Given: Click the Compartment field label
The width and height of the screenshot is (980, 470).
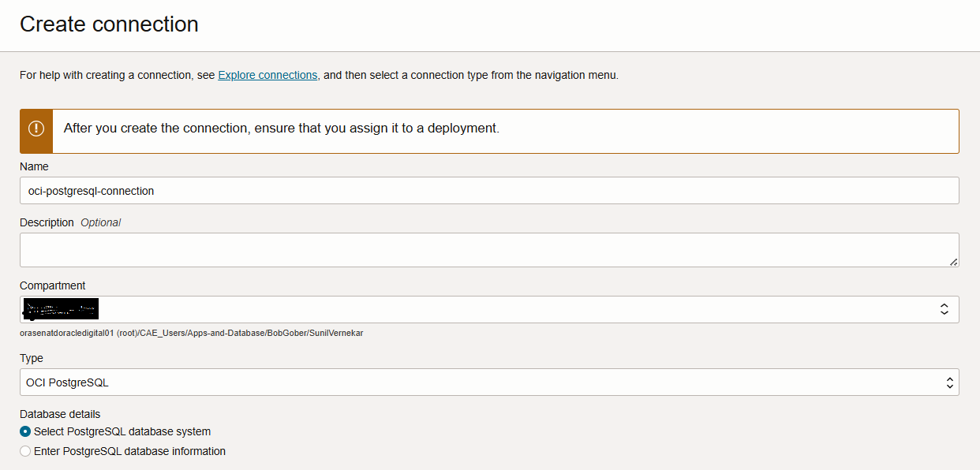Looking at the screenshot, I should (52, 285).
